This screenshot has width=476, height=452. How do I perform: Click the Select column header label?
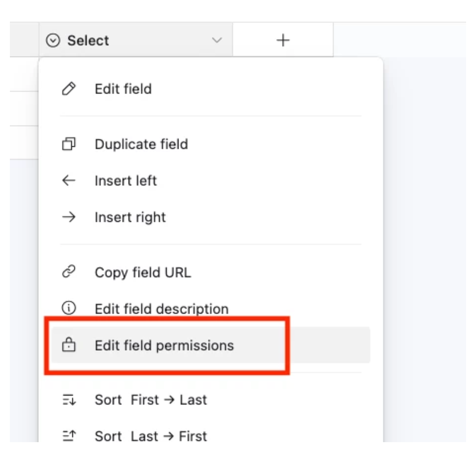(88, 40)
